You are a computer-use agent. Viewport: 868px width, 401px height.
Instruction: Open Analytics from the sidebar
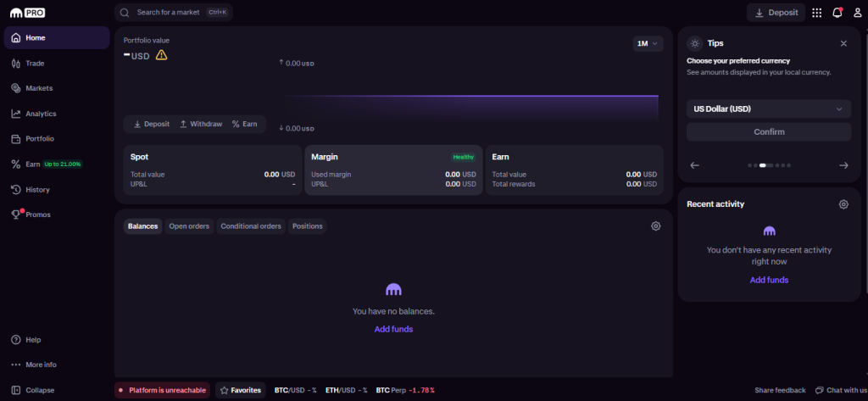(57, 114)
